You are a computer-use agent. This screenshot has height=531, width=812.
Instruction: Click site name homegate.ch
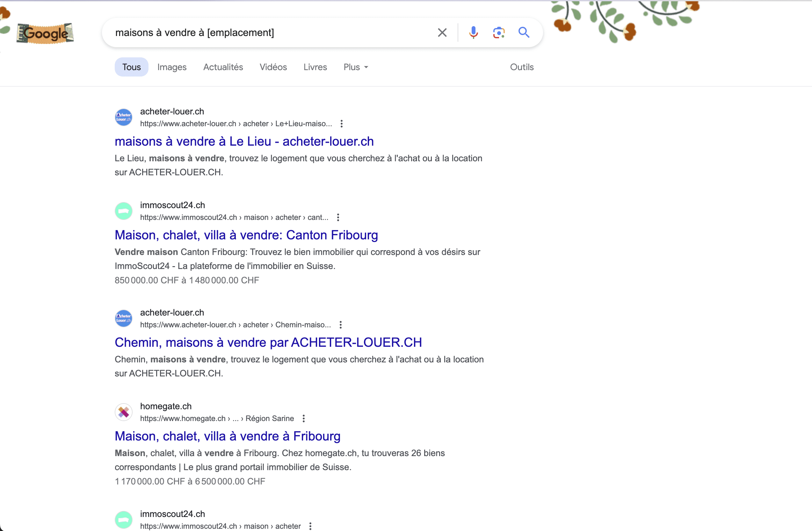pos(166,406)
